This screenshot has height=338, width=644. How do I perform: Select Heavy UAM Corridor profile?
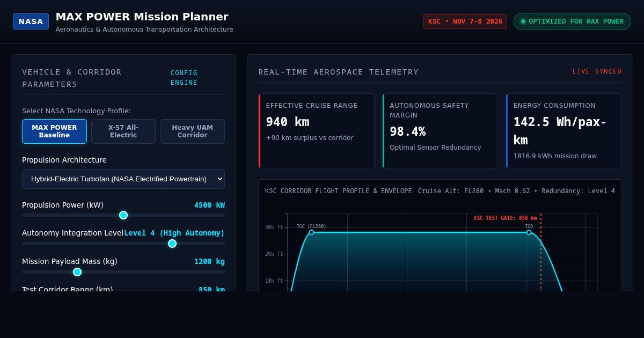pos(192,131)
